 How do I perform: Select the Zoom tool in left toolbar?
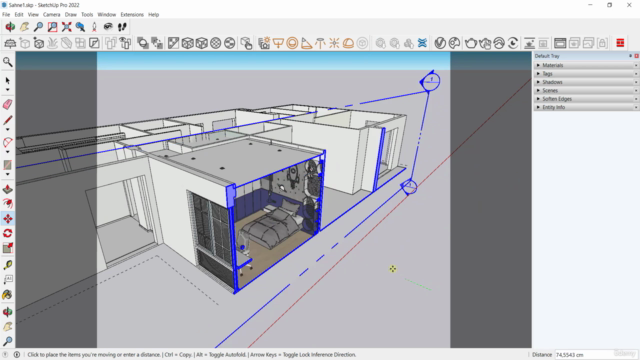pyautogui.click(x=7, y=341)
